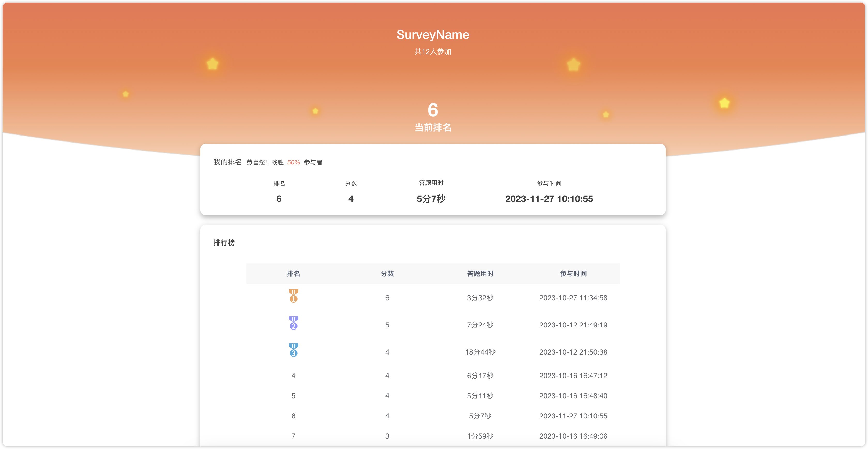Select the 分数 column header in the leaderboard

[x=387, y=274]
